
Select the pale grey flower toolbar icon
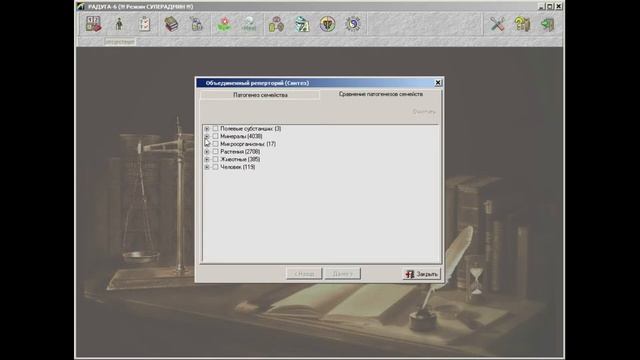point(249,24)
